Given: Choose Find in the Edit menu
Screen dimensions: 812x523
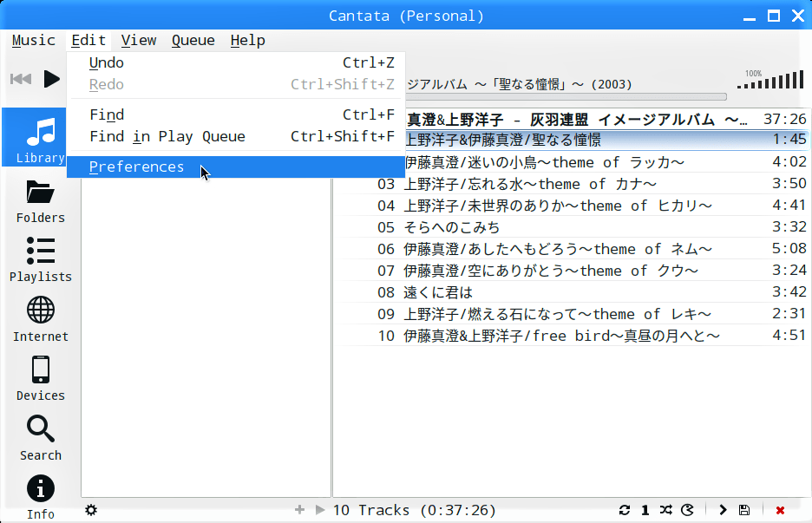Looking at the screenshot, I should tap(236, 114).
